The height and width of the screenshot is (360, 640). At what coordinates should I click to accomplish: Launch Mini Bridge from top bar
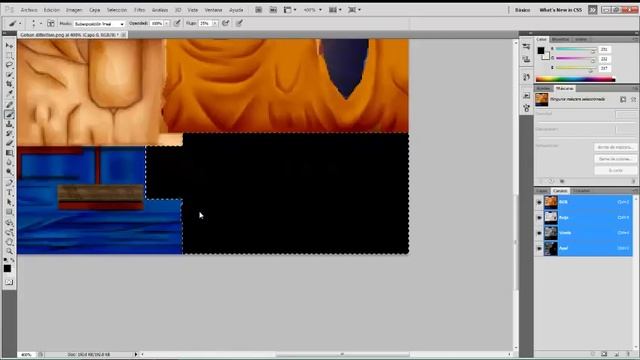[273, 10]
